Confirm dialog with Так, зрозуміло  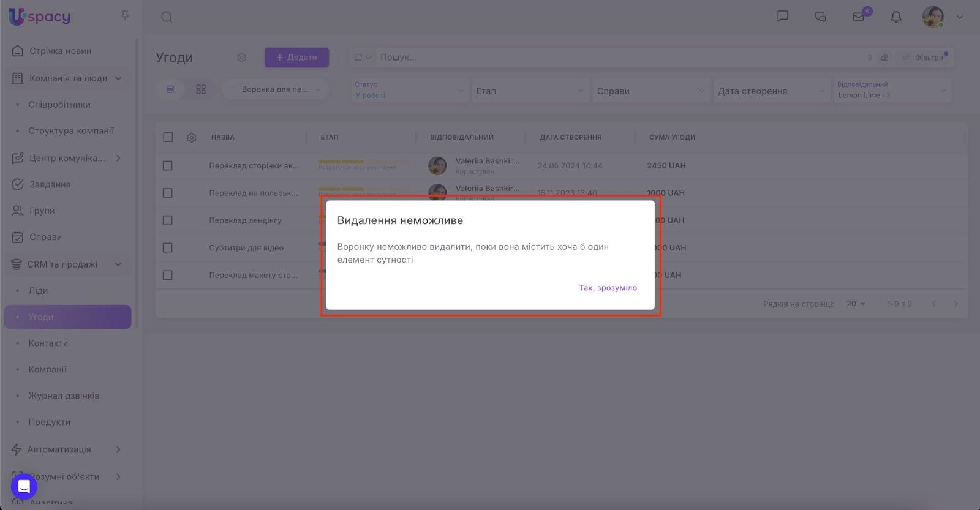(x=608, y=288)
